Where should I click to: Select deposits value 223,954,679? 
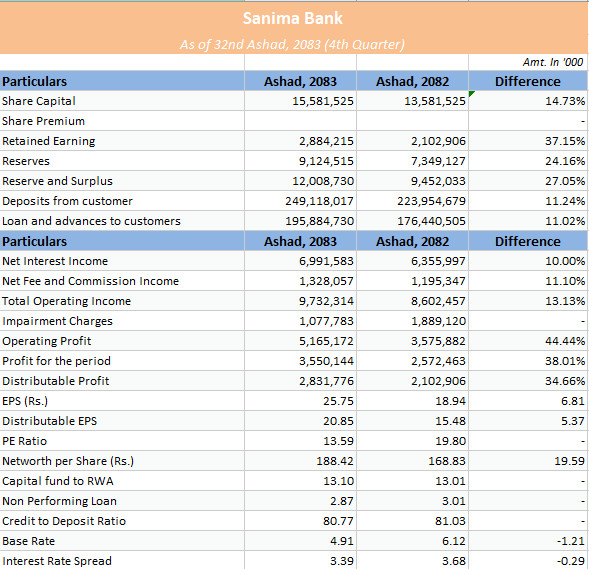[432, 201]
